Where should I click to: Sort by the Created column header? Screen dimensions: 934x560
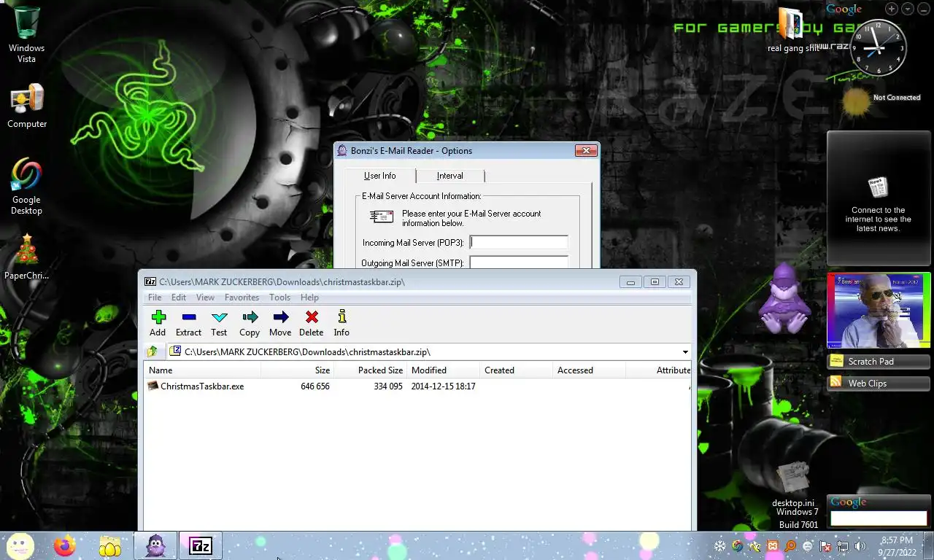516,370
